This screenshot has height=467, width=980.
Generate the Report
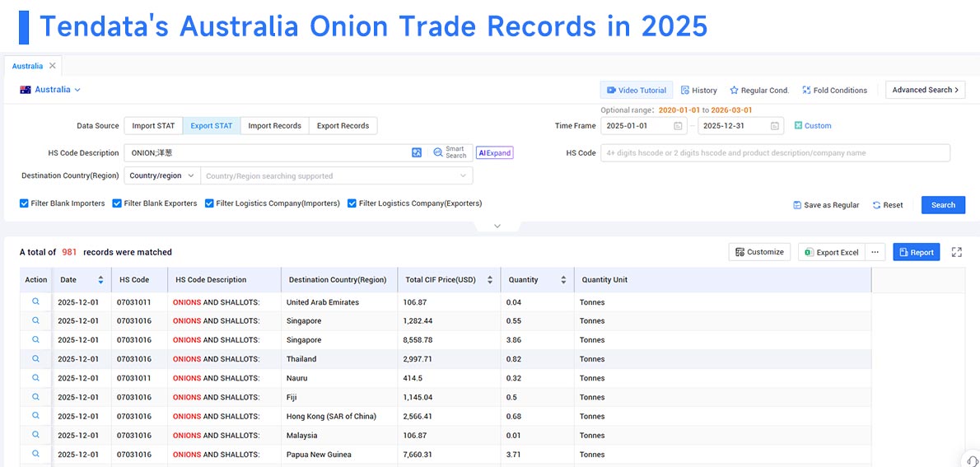point(917,252)
